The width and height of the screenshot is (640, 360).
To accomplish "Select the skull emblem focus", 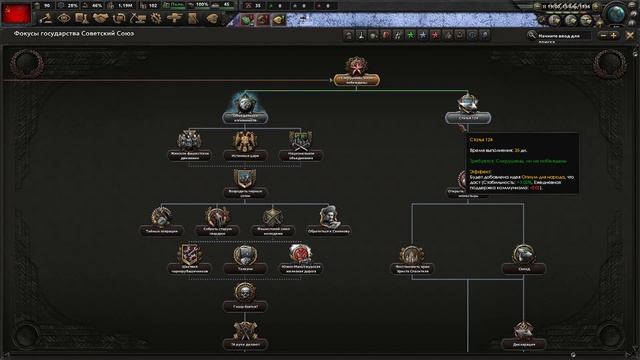I will (245, 297).
